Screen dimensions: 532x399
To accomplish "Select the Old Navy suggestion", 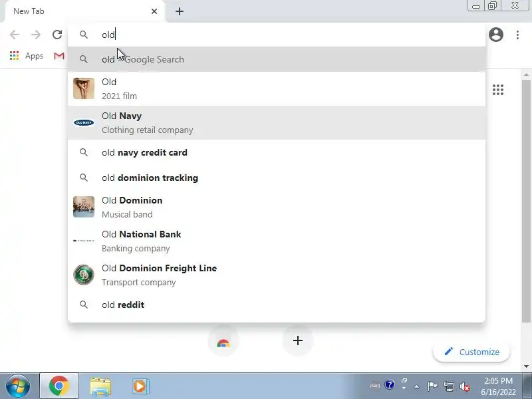I will pyautogui.click(x=277, y=123).
